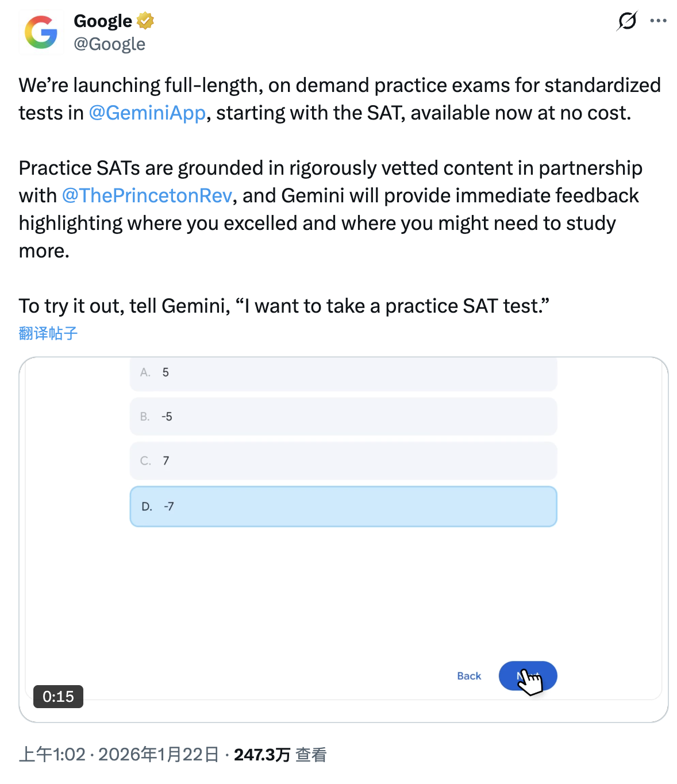Open the @GeminiApp mention
The width and height of the screenshot is (677, 784).
click(147, 113)
